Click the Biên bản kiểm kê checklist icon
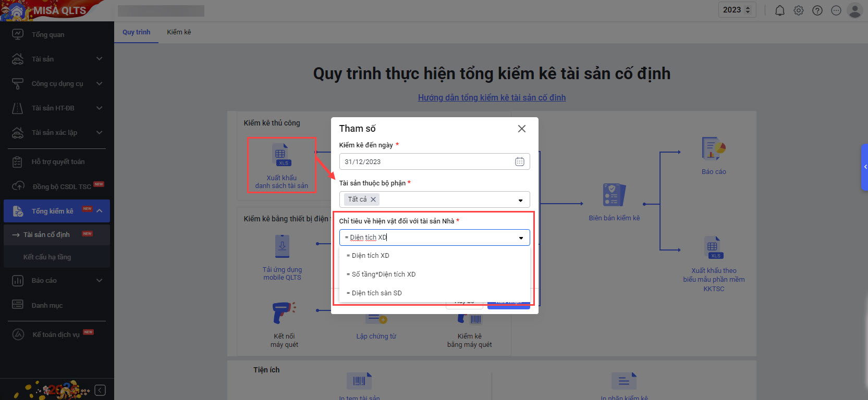868x400 pixels. pos(614,195)
